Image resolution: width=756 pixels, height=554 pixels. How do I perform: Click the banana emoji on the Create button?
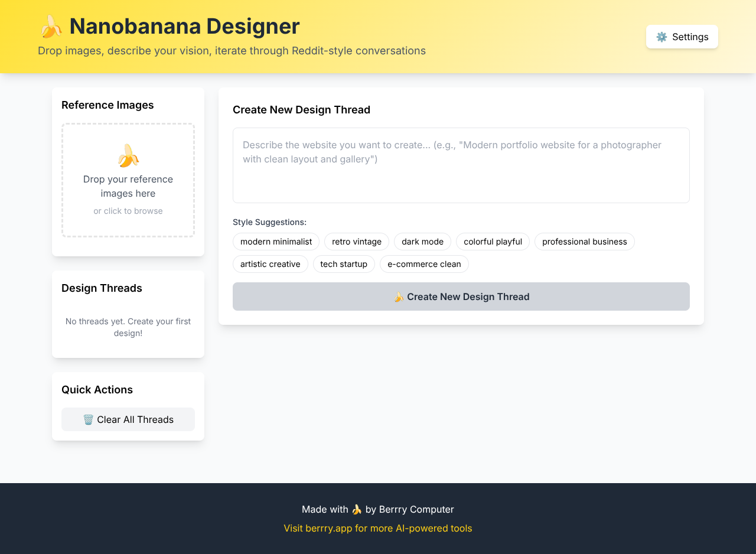point(399,296)
